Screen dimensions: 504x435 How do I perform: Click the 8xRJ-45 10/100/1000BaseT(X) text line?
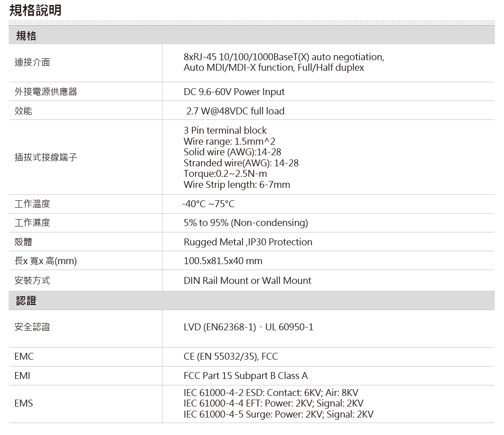[283, 57]
